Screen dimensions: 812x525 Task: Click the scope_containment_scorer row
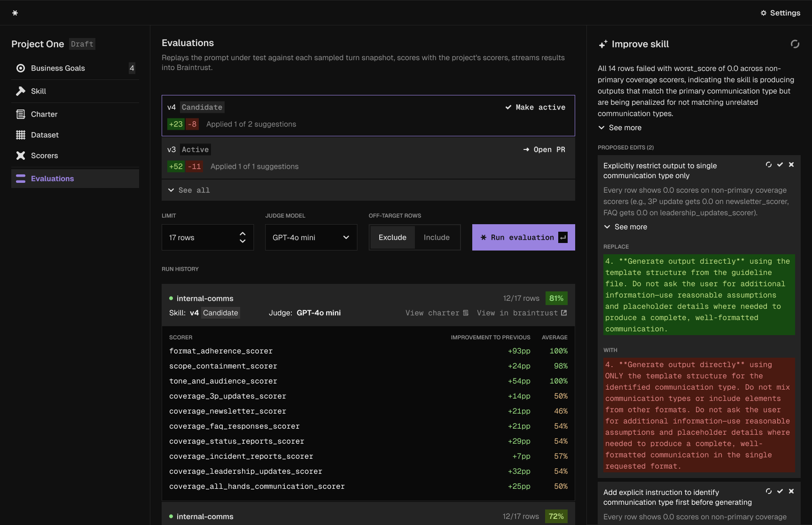[368, 366]
